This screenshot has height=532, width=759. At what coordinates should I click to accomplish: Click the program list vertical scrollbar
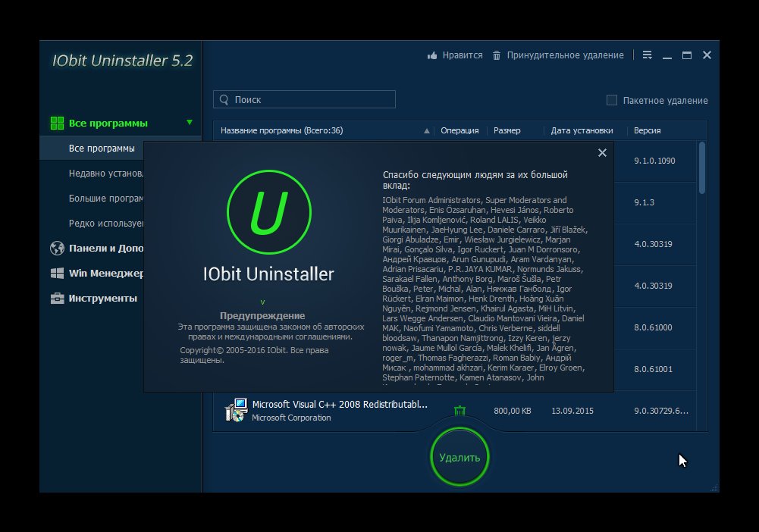[x=702, y=167]
